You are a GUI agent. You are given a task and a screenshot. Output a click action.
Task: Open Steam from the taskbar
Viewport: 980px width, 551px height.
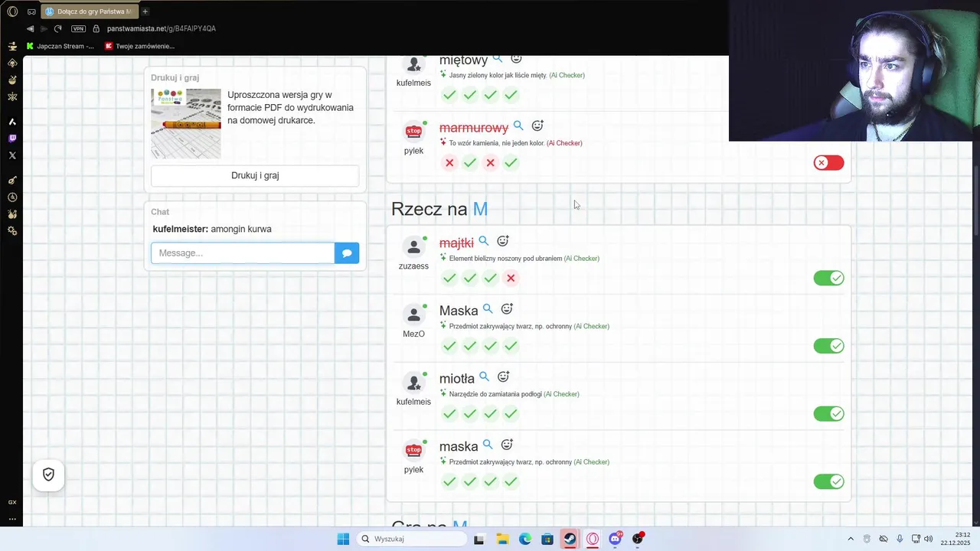point(570,539)
